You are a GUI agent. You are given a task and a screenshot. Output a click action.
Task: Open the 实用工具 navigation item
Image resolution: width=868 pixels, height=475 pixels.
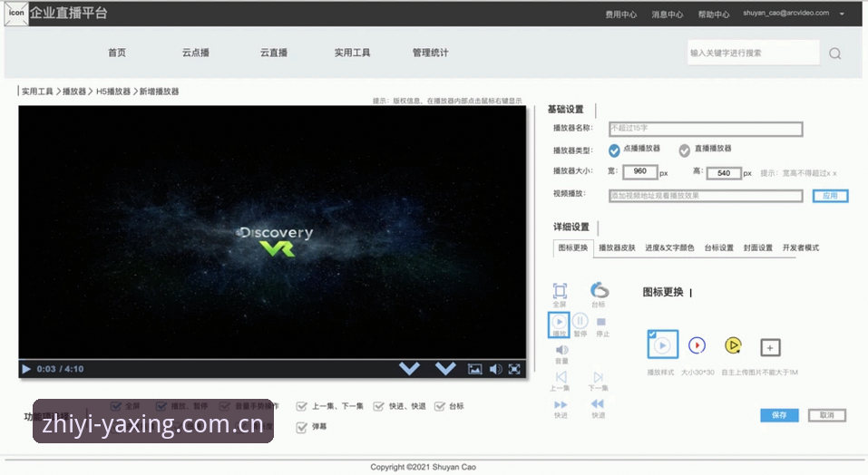point(352,53)
